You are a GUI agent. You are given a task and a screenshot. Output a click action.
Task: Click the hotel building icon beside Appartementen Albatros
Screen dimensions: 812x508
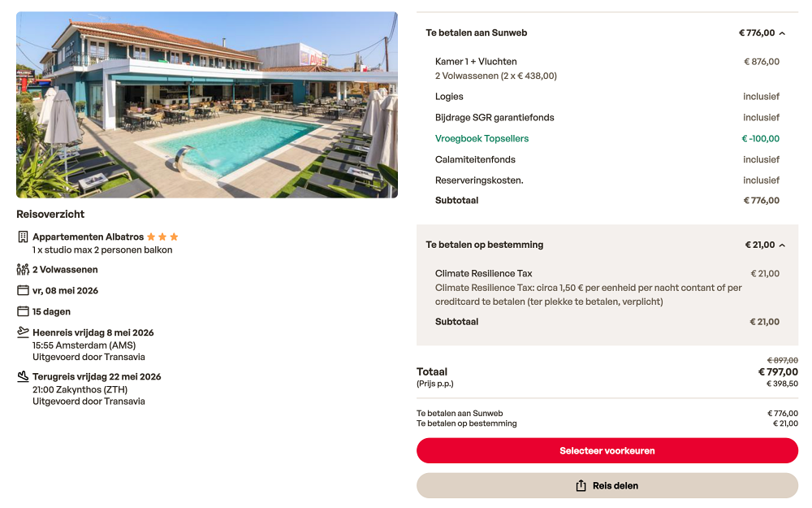pyautogui.click(x=23, y=237)
